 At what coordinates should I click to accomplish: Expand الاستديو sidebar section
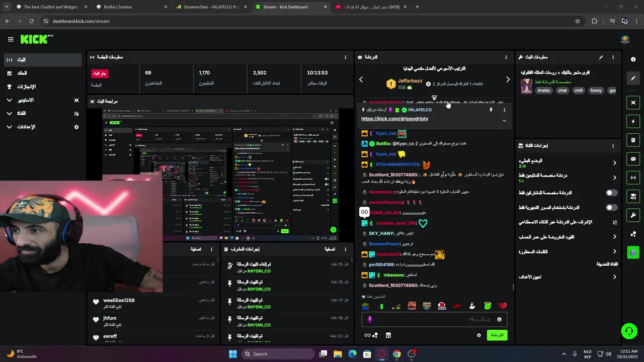pos(10,100)
